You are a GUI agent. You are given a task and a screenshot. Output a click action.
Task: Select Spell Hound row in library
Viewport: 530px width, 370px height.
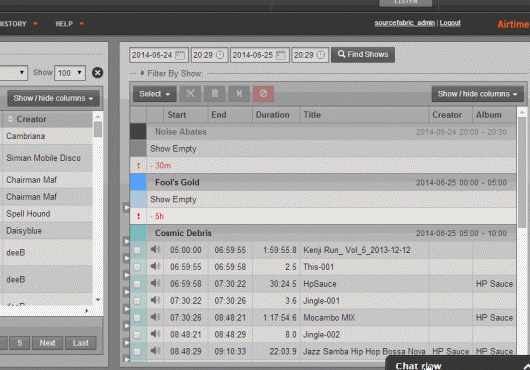tap(46, 214)
